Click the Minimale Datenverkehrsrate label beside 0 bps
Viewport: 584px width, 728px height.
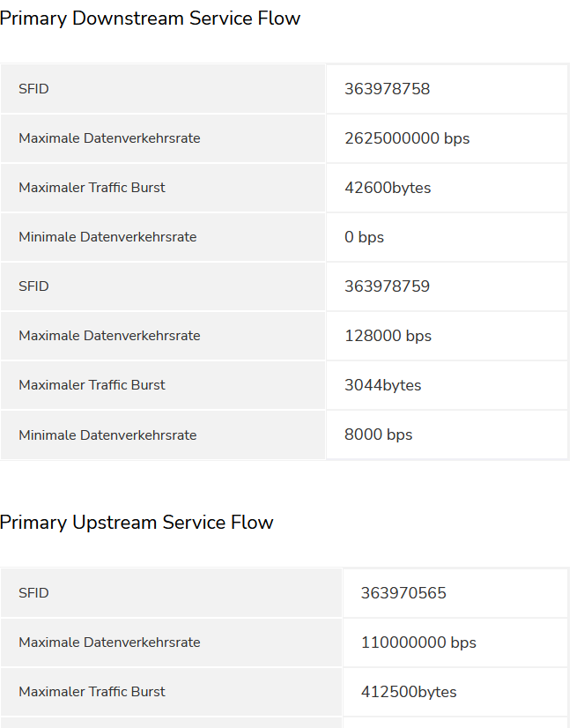click(x=107, y=237)
